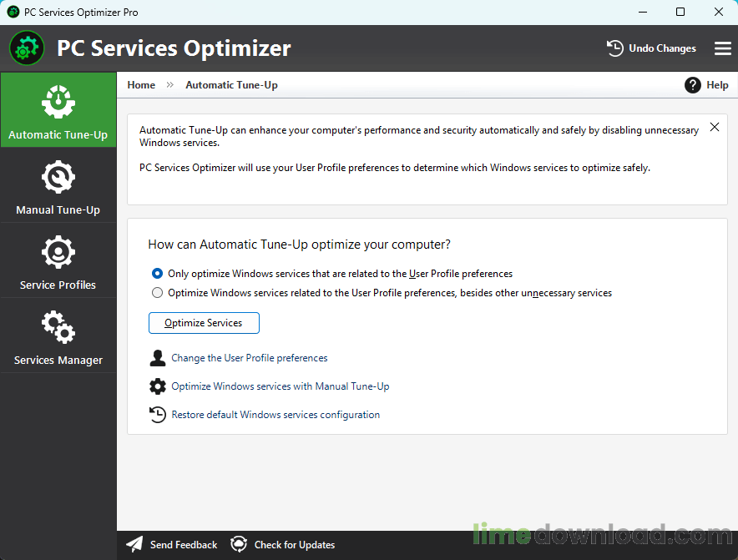Open the Service Profiles panel
Screen dimensions: 738x560
coord(58,260)
